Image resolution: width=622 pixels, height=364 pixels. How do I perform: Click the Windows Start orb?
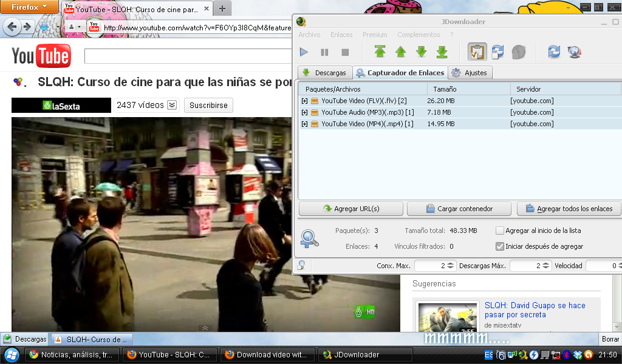click(11, 354)
